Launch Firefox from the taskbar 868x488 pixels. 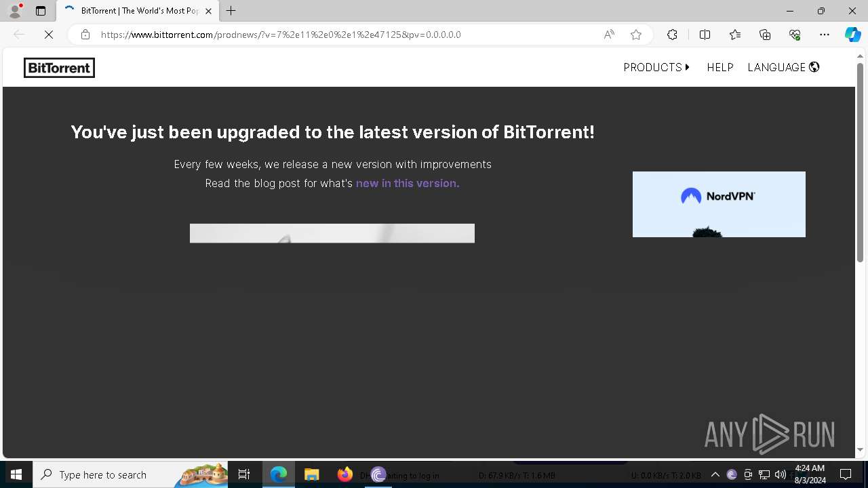(x=344, y=474)
